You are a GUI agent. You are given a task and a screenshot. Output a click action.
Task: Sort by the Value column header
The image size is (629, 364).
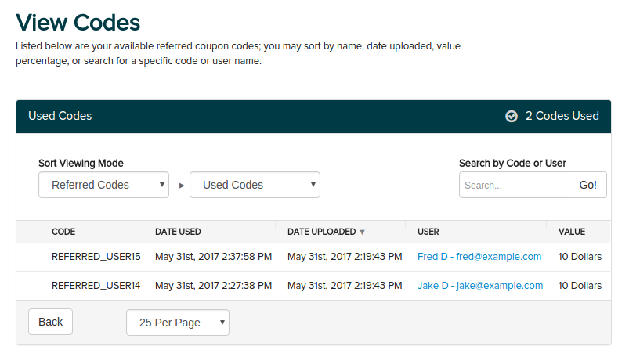pos(571,232)
